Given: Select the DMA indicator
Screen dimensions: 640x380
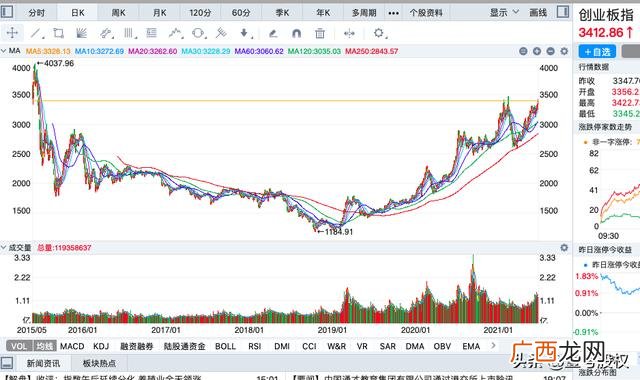Looking at the screenshot, I should [x=415, y=346].
